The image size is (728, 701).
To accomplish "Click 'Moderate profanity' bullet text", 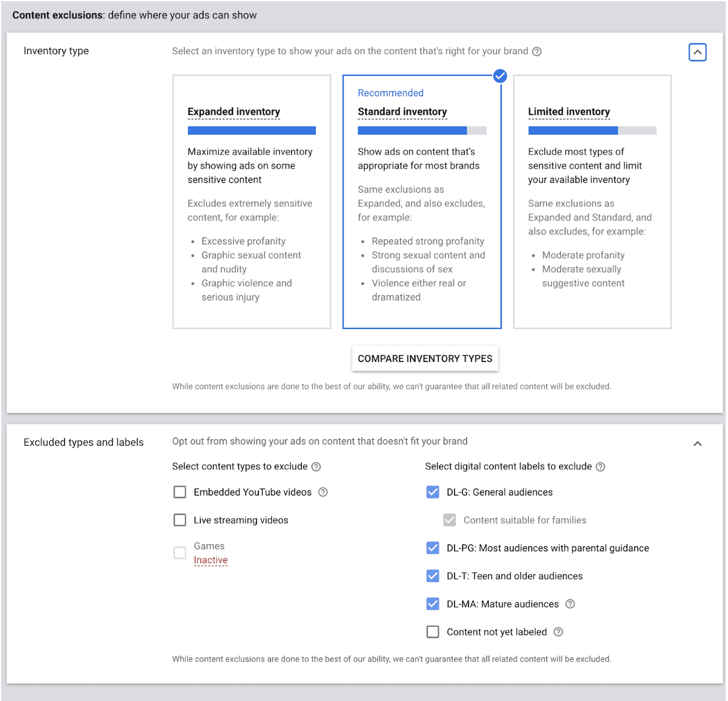I will point(583,255).
